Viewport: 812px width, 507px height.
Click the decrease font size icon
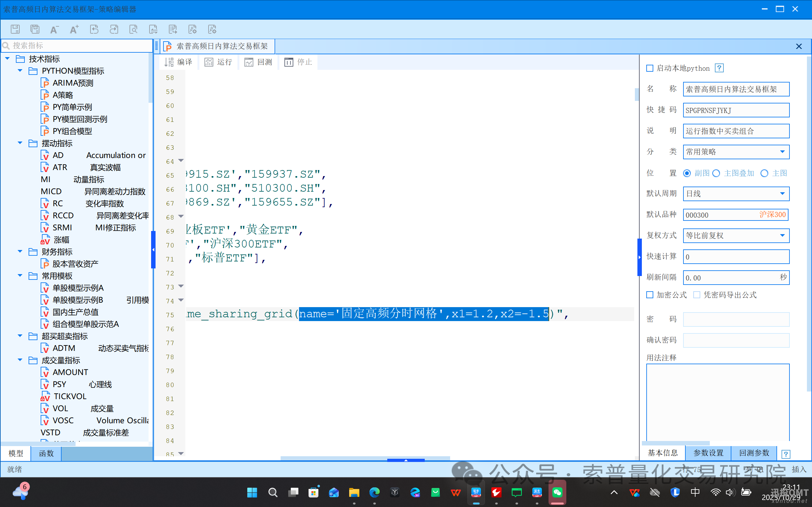[x=54, y=29]
